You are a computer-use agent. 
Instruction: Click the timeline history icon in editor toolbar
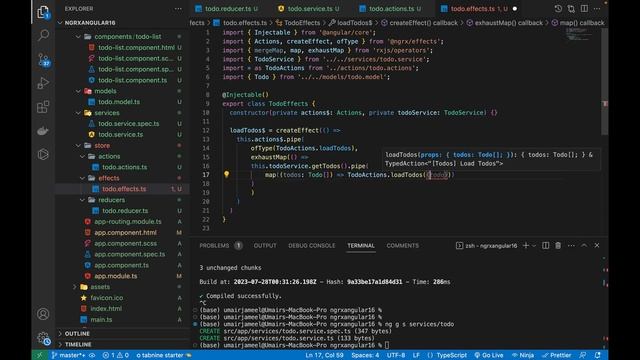tap(558, 9)
